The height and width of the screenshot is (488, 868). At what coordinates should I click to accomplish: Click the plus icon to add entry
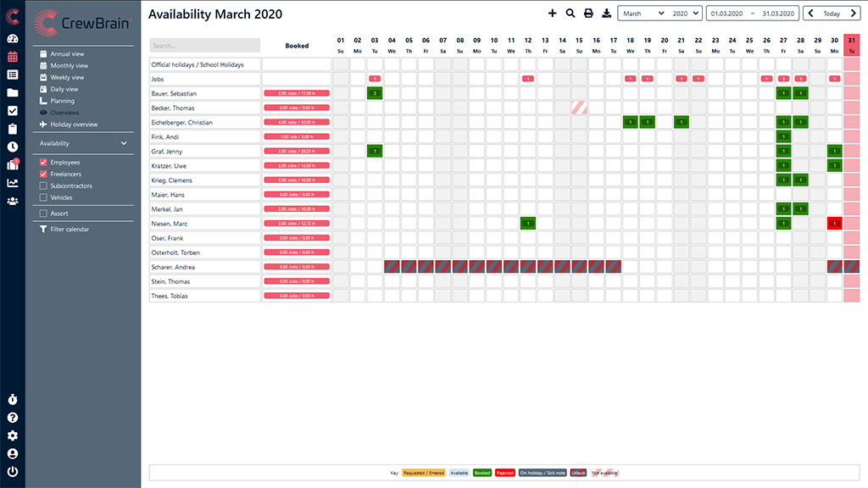pyautogui.click(x=553, y=14)
